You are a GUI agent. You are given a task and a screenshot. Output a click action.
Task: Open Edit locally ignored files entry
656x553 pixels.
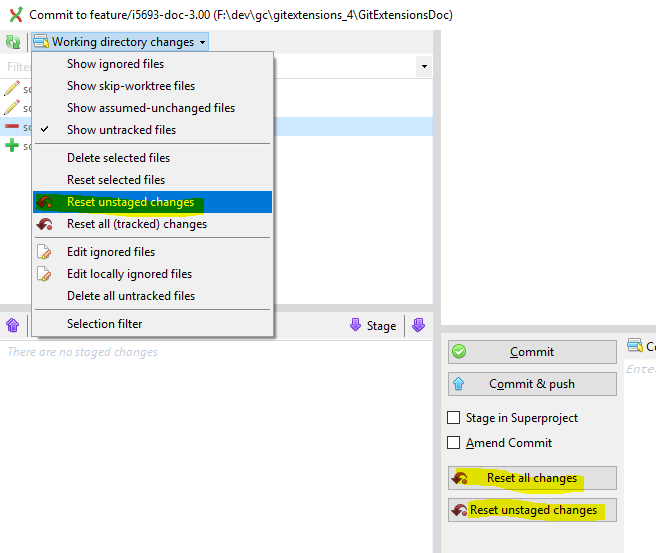tap(153, 274)
